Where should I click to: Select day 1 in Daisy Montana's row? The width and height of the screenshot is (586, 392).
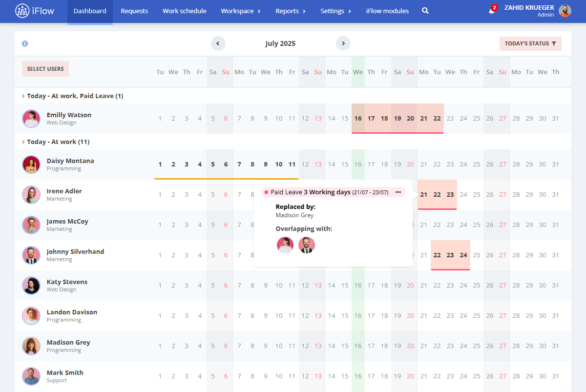(160, 165)
